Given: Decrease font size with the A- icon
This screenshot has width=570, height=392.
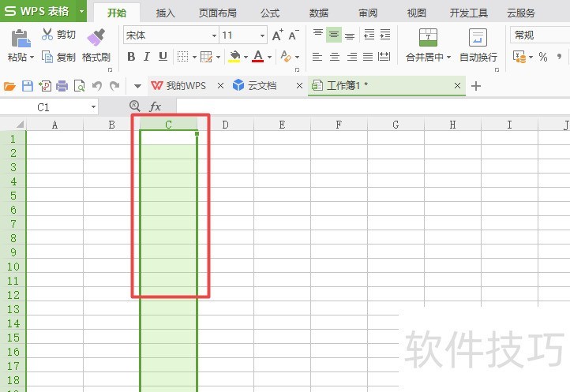Looking at the screenshot, I should [x=294, y=35].
